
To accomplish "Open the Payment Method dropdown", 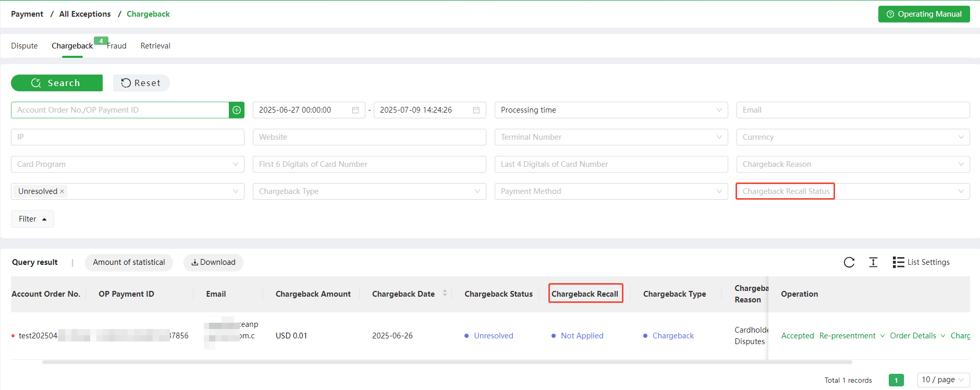I will click(x=611, y=191).
